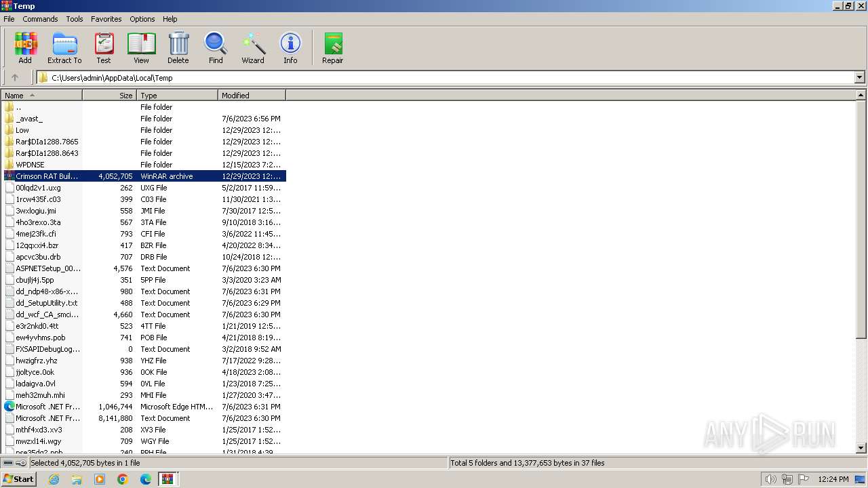868x488 pixels.
Task: Select the _avast_ folder
Action: [x=144, y=119]
